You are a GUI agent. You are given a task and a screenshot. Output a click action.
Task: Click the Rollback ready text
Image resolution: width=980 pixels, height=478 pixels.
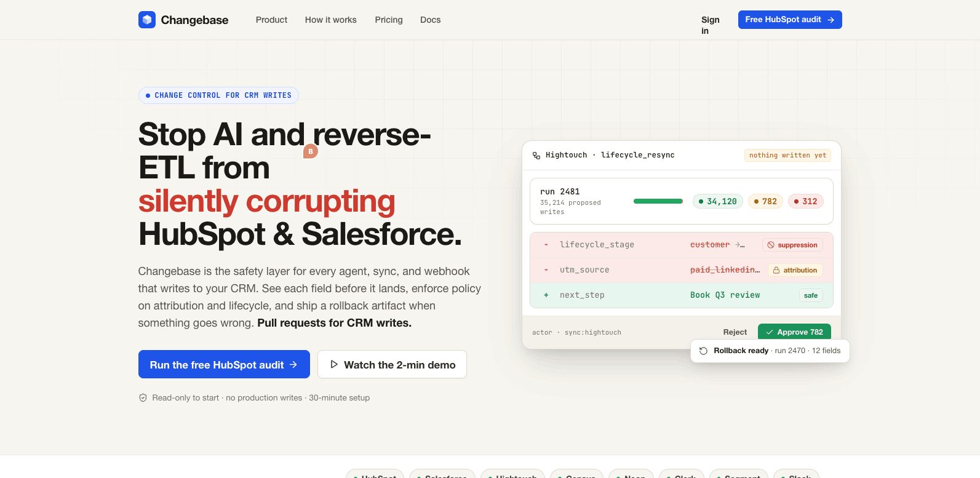[x=741, y=351]
